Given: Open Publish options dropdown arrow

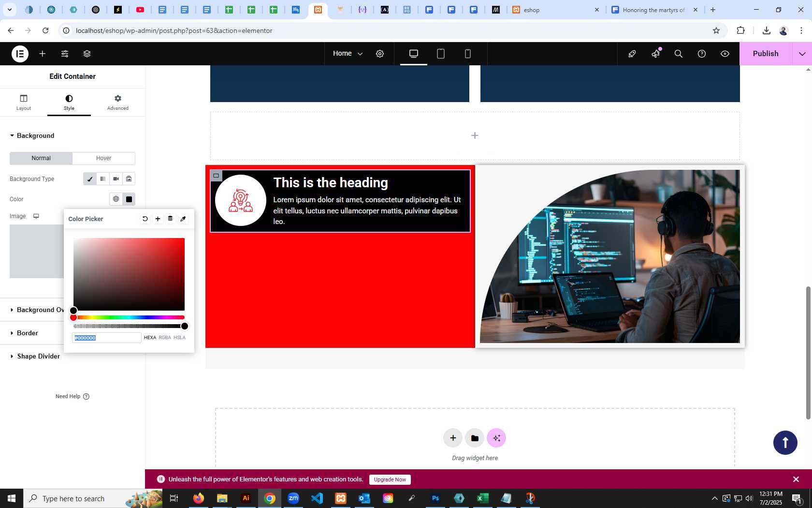Looking at the screenshot, I should [802, 54].
